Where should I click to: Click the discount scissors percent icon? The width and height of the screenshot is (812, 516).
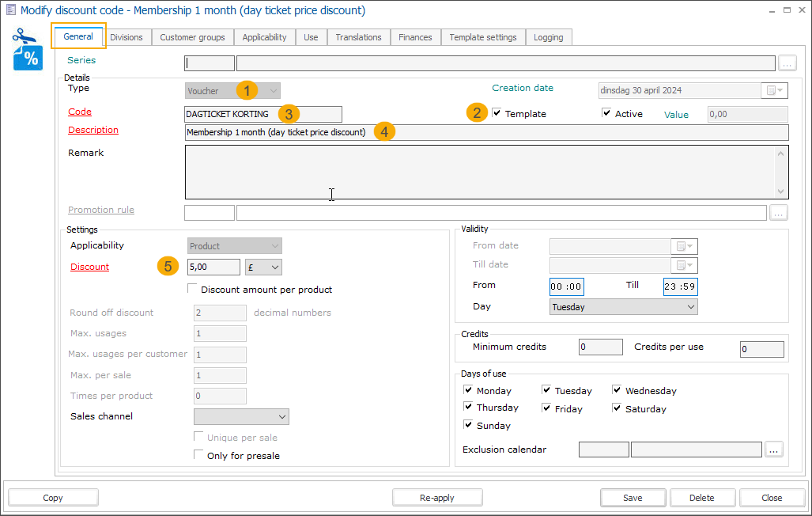pos(28,50)
